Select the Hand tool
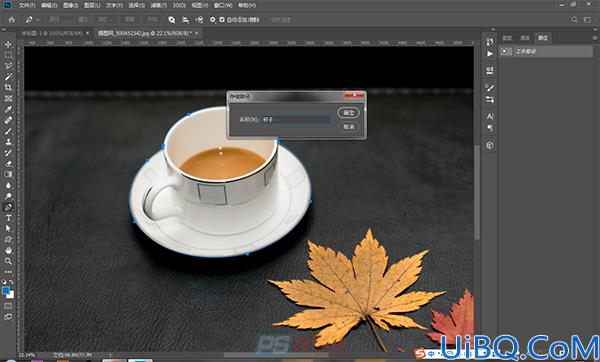Screen dimensions: 600x362 pos(8,250)
